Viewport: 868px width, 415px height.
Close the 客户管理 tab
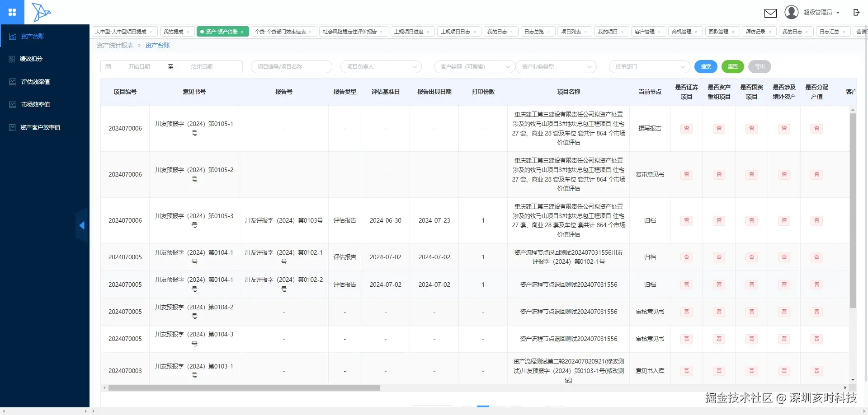[x=660, y=32]
